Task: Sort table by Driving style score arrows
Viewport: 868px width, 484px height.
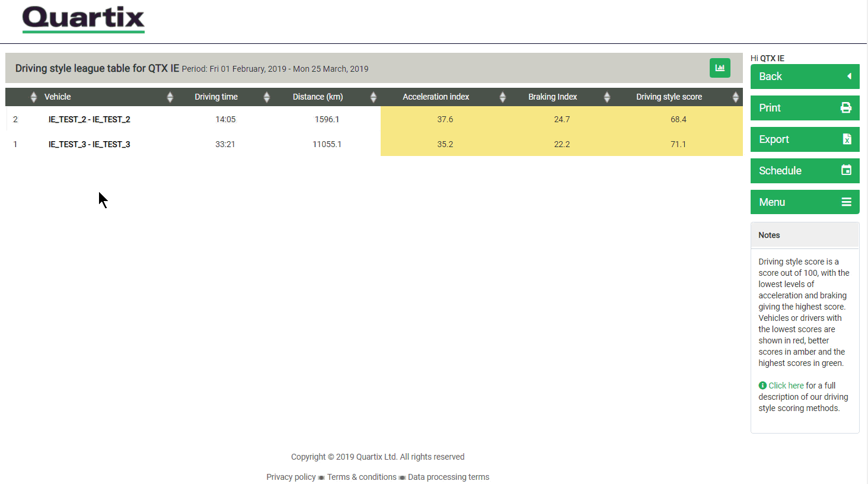Action: pyautogui.click(x=736, y=97)
